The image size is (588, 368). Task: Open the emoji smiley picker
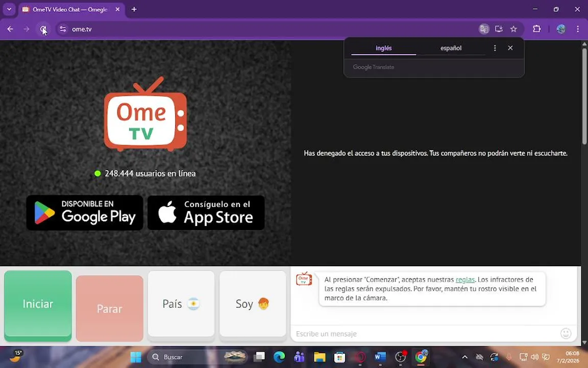[x=566, y=333]
